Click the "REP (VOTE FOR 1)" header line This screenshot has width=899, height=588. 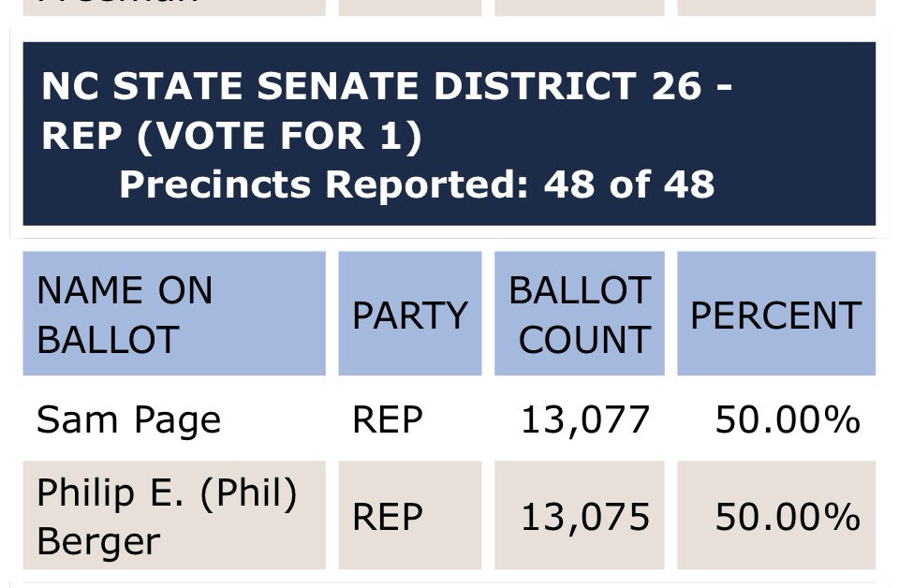231,136
